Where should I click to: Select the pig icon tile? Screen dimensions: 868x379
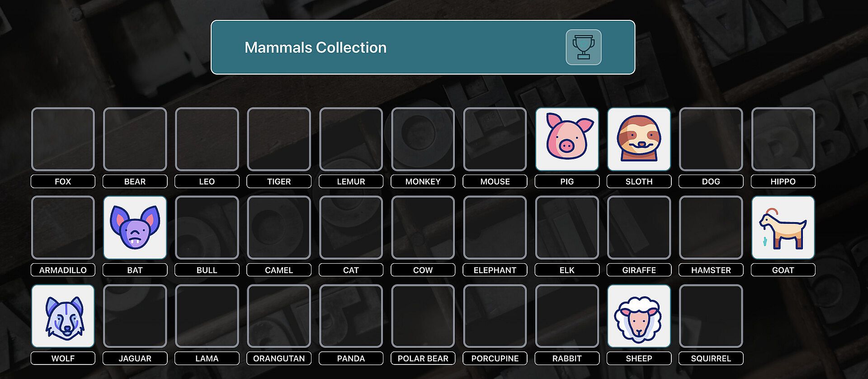pyautogui.click(x=567, y=139)
